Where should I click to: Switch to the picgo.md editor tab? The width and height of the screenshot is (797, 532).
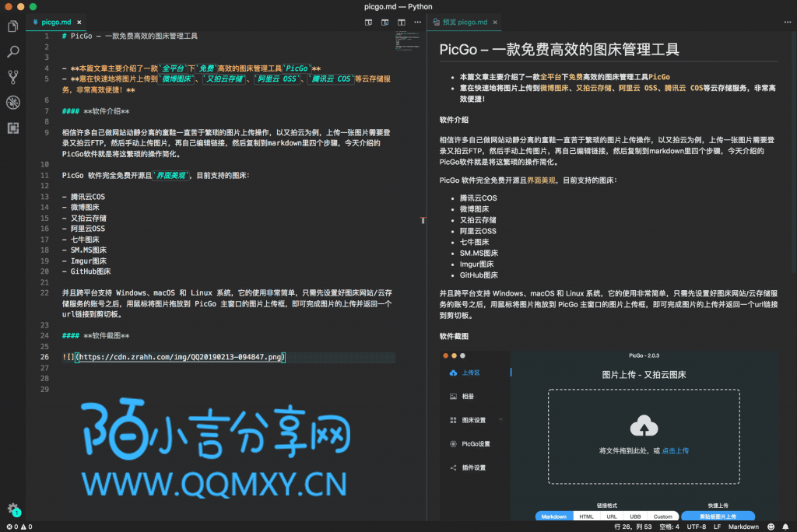[x=56, y=23]
